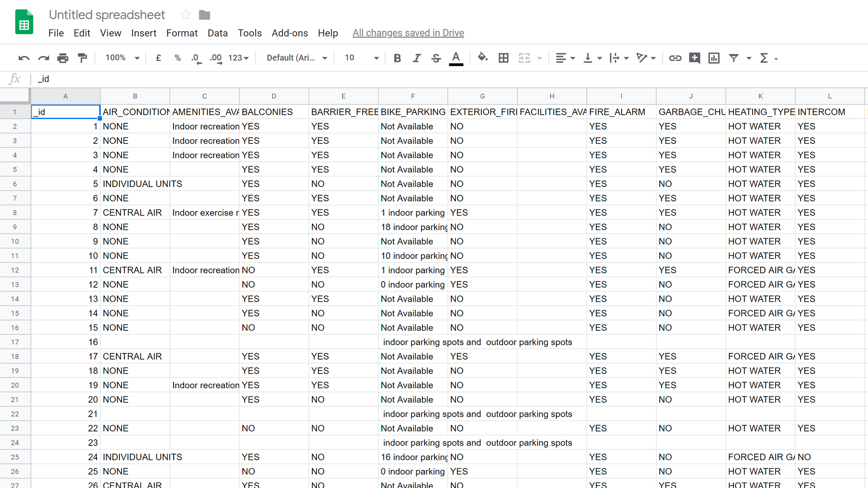Select the Paint format tool
The width and height of the screenshot is (868, 488).
tap(82, 58)
